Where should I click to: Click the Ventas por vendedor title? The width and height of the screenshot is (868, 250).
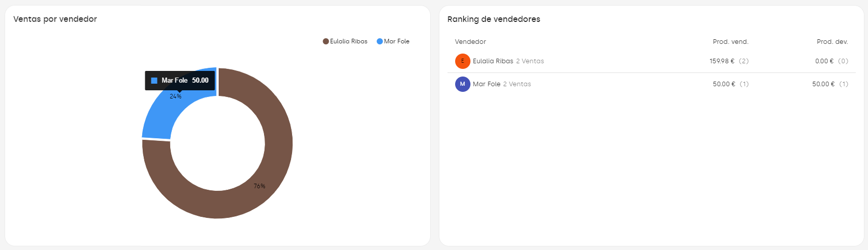point(55,19)
